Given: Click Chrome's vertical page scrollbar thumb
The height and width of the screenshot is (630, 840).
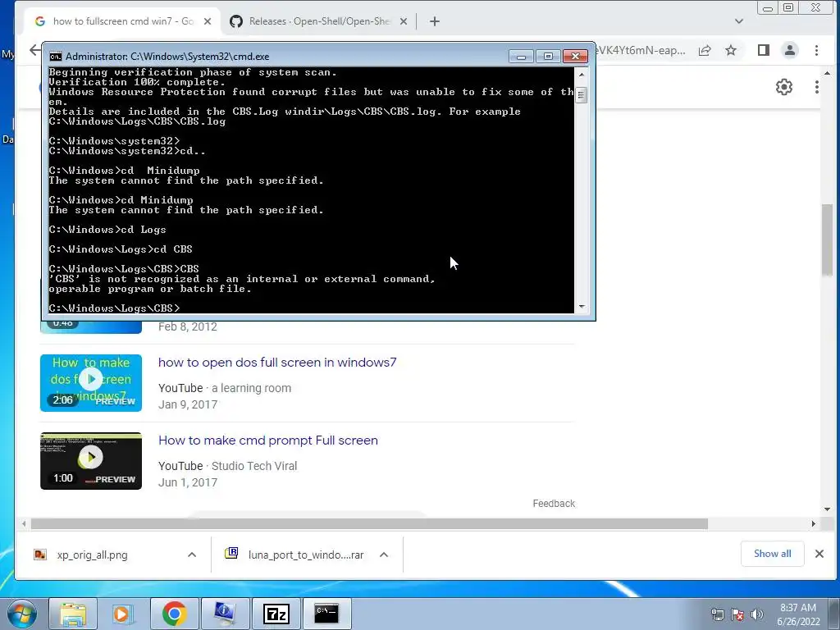Looking at the screenshot, I should [827, 240].
